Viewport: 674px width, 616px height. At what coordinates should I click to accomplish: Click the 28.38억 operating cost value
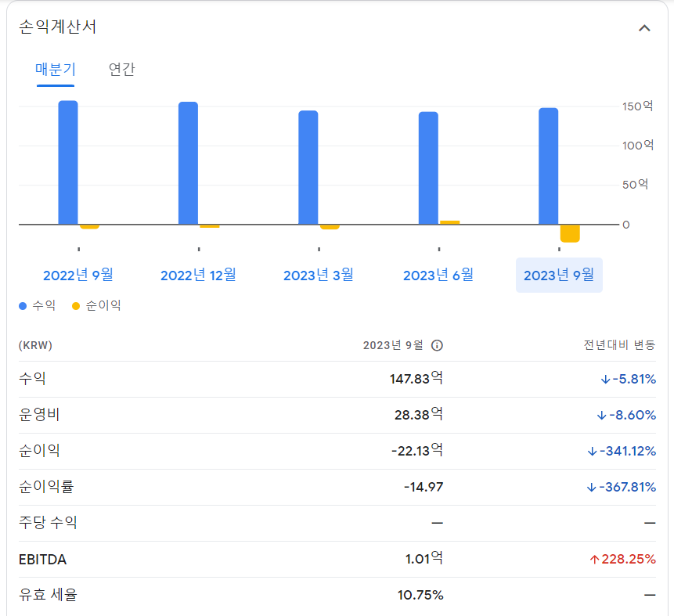[x=419, y=415]
